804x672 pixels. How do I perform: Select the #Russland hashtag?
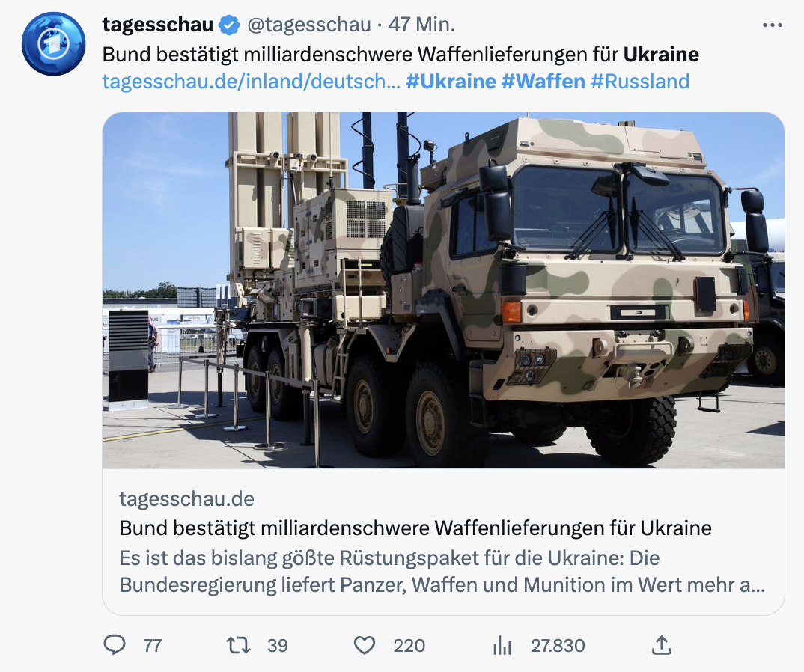coord(639,82)
